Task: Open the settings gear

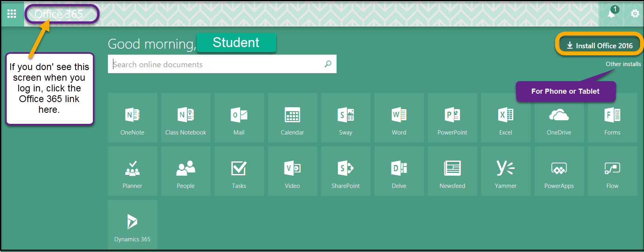Action: pos(635,14)
